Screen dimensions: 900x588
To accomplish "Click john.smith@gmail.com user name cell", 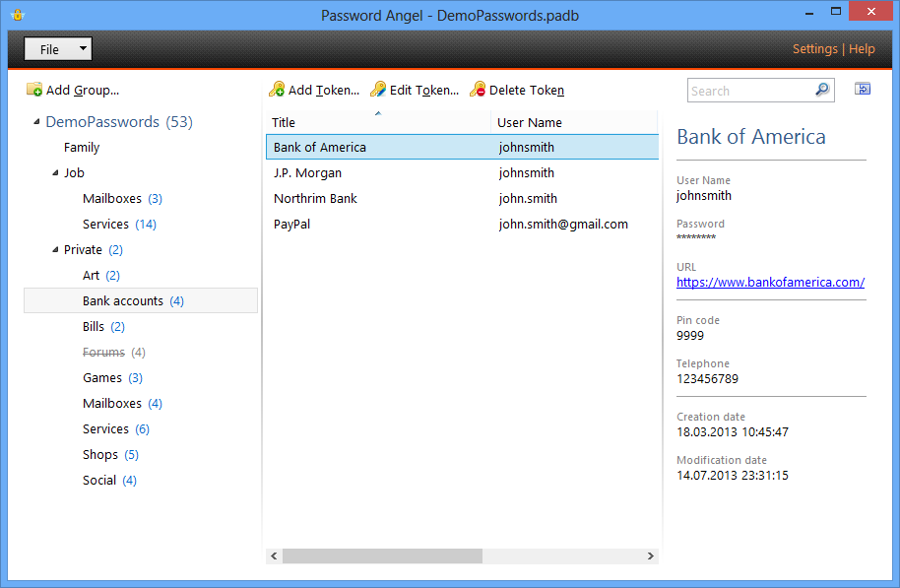I will [x=563, y=224].
